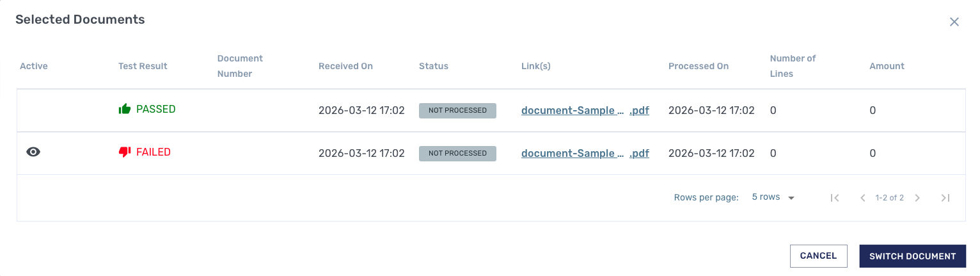Click the NOT PROCESSED badge in the failed row

457,153
